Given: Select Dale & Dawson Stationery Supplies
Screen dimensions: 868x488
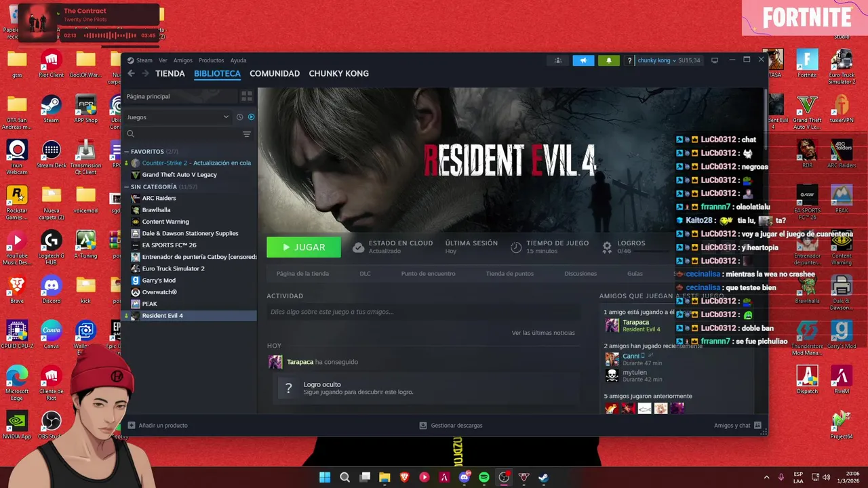Looking at the screenshot, I should coord(190,233).
